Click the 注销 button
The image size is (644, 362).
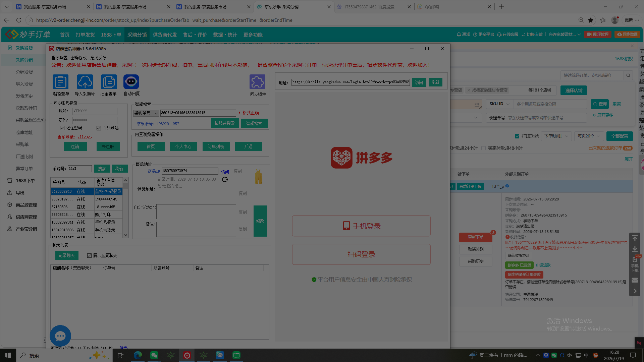pos(75,146)
